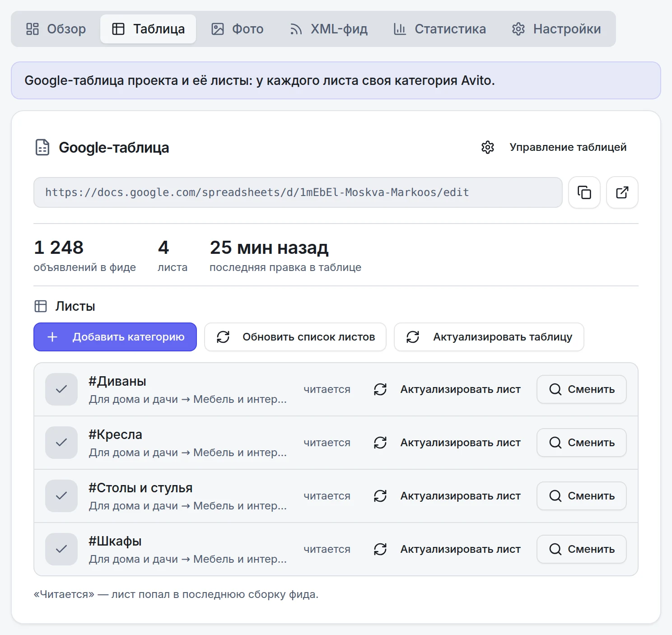Click the Google spreadsheet URL field

click(x=298, y=192)
